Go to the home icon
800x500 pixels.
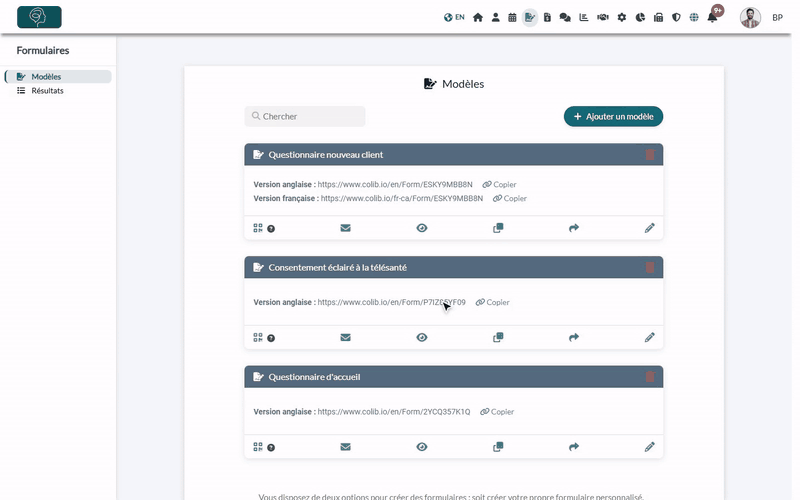(x=478, y=17)
